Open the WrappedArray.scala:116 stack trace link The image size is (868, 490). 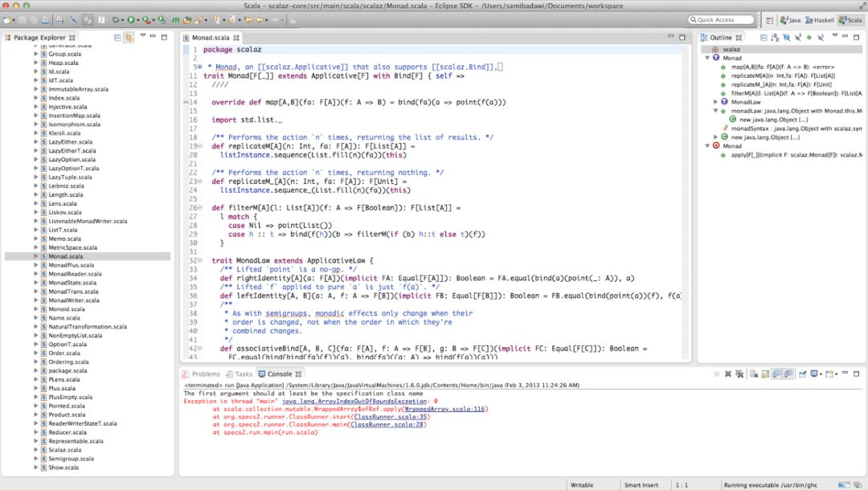(x=445, y=409)
